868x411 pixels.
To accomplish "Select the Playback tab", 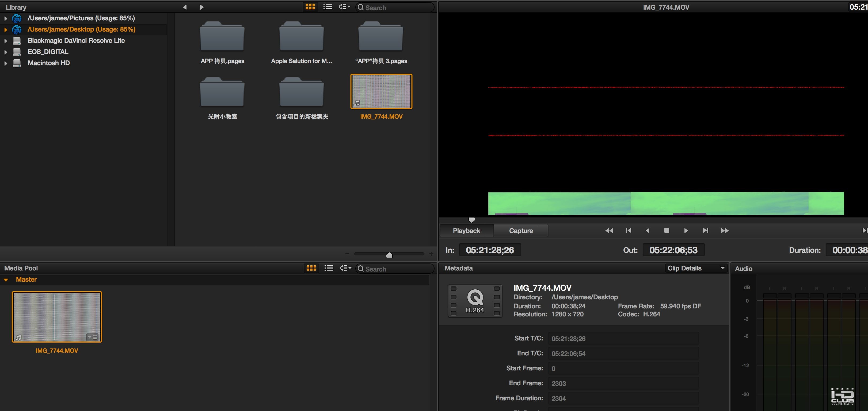I will pos(466,231).
